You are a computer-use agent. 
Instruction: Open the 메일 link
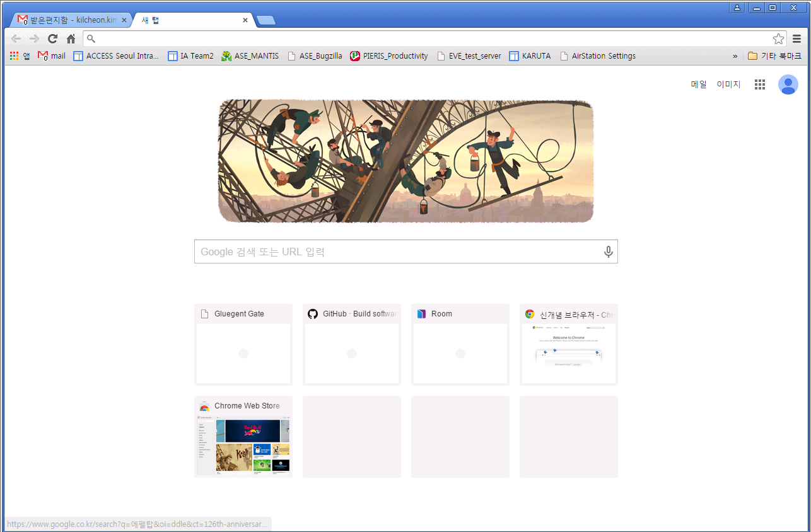pyautogui.click(x=699, y=84)
